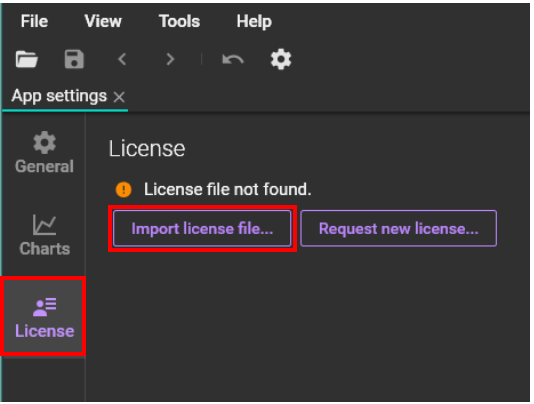Select the General settings sidebar section
Viewport: 534px width, 404px height.
tap(44, 152)
